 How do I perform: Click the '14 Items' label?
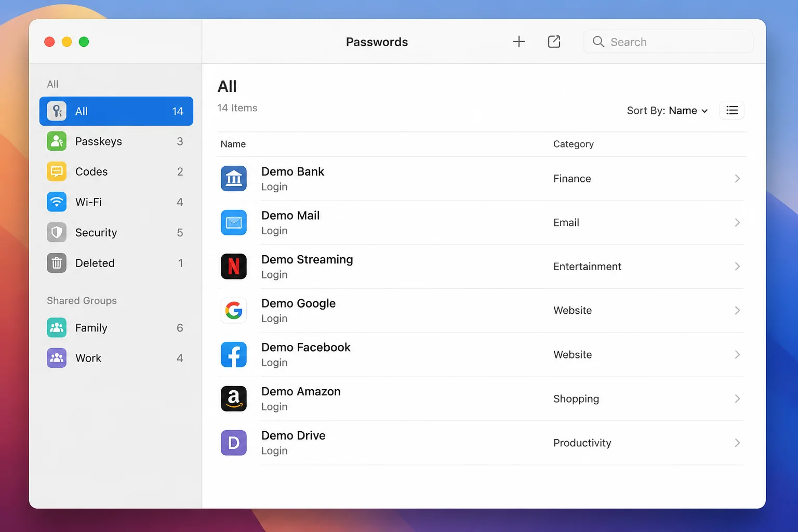[x=237, y=108]
